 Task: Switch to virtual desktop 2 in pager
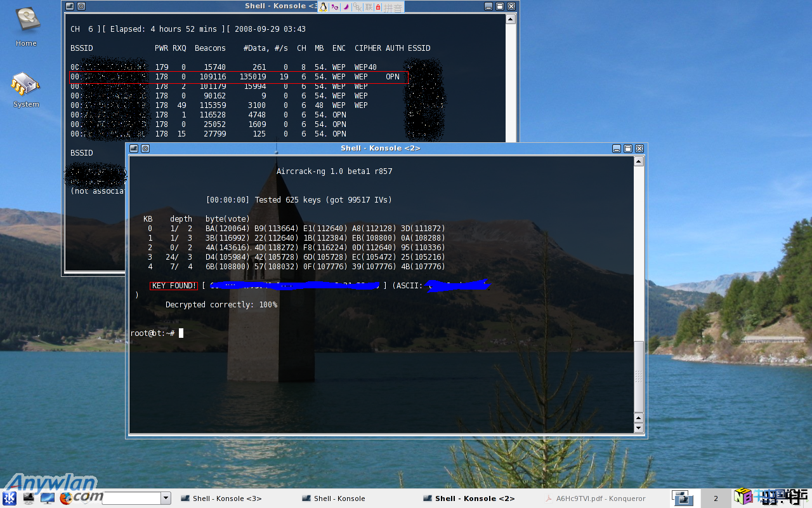click(716, 498)
